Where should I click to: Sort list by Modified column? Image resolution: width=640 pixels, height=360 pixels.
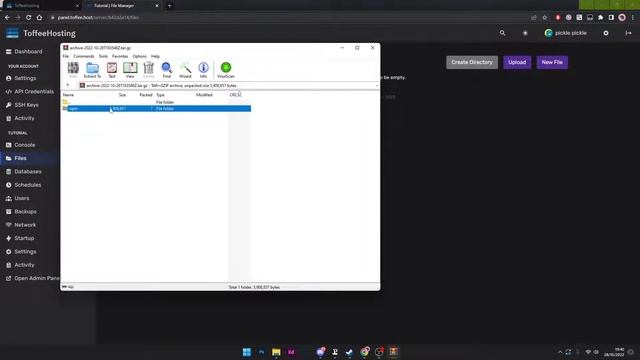(204, 95)
